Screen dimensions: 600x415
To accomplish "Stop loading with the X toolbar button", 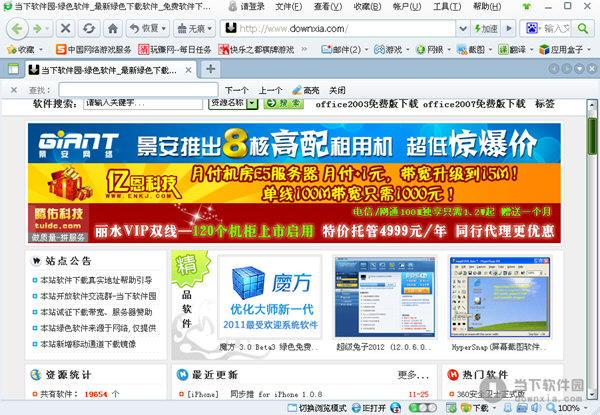I will click(65, 28).
